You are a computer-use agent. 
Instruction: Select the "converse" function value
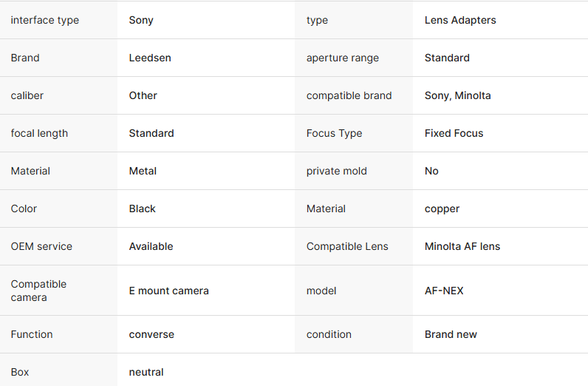(151, 334)
